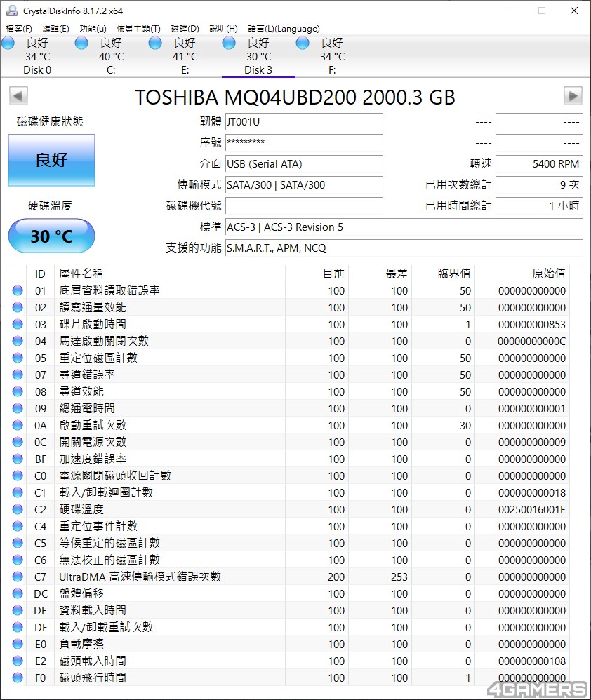Select the 磁頭載入時間 attribute row name
This screenshot has height=700, width=591.
pyautogui.click(x=93, y=661)
